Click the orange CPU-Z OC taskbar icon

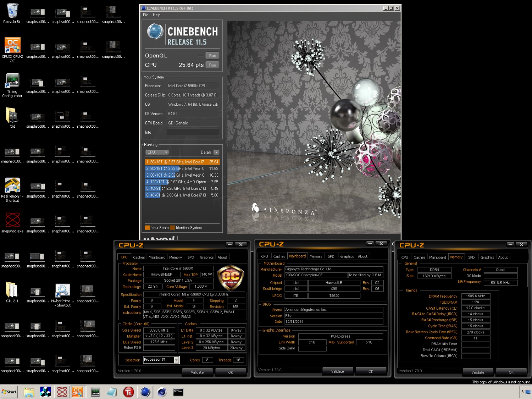(x=77, y=392)
